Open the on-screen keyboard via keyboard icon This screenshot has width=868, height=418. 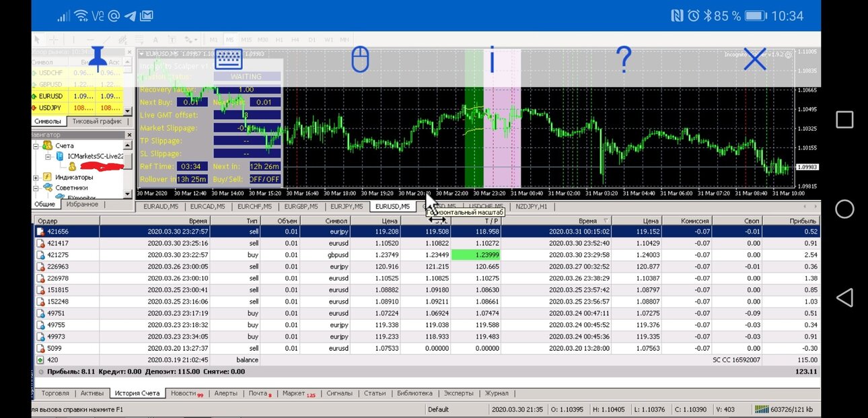[228, 59]
